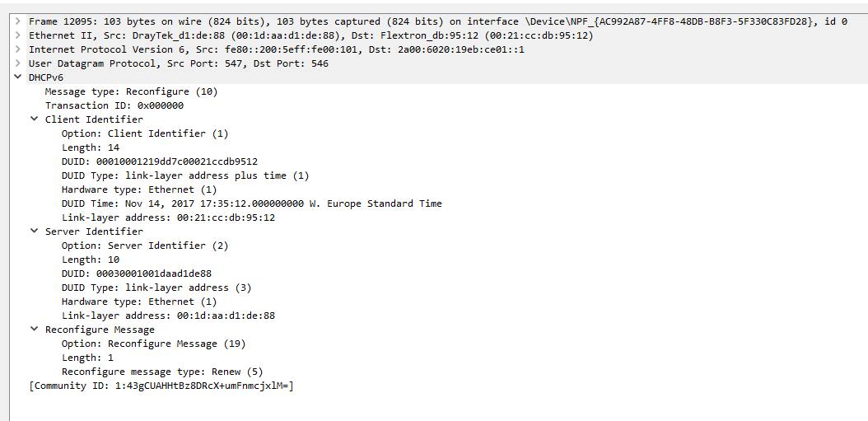
Task: Select the Community ID line
Action: point(161,386)
